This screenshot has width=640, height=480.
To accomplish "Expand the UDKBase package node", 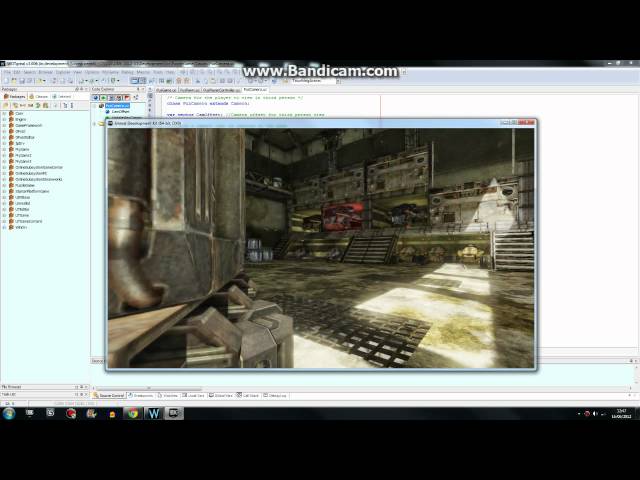I will point(4,197).
